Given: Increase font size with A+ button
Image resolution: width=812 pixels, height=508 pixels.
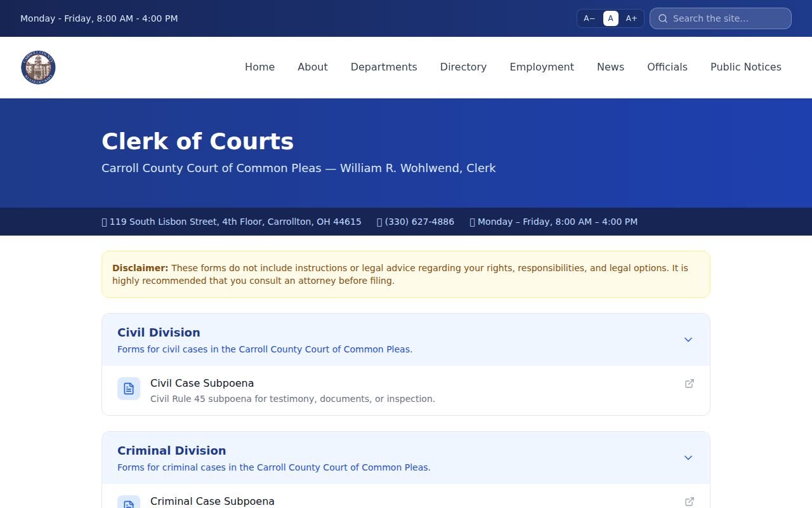Looking at the screenshot, I should [631, 18].
